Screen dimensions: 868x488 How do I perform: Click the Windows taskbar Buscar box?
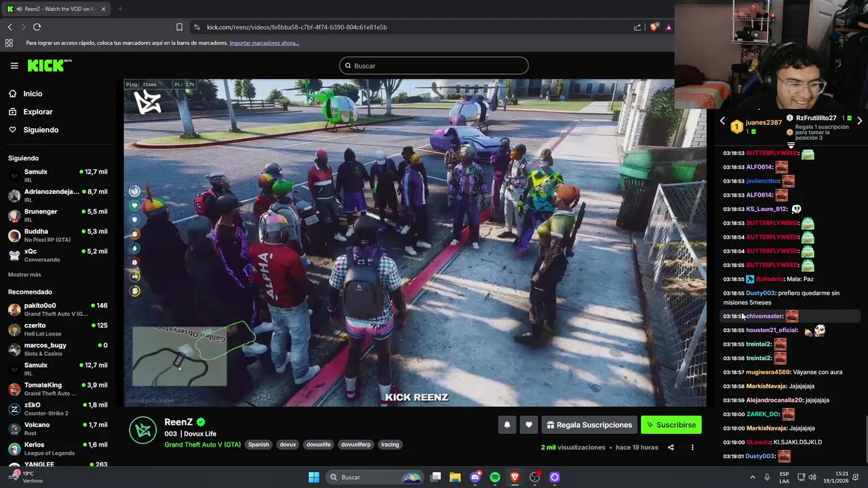click(x=374, y=477)
